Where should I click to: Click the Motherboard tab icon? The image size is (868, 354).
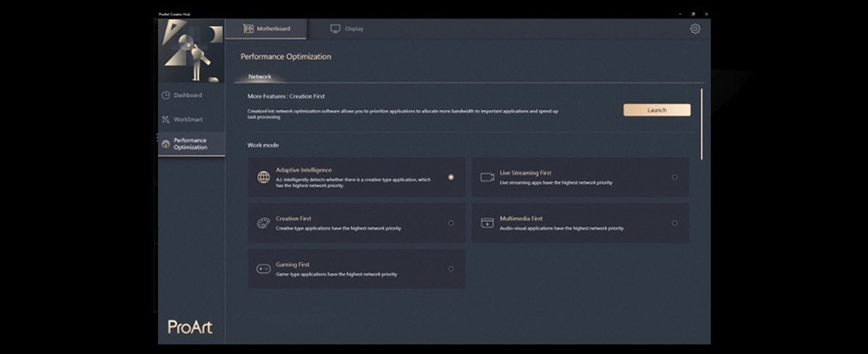pos(248,29)
